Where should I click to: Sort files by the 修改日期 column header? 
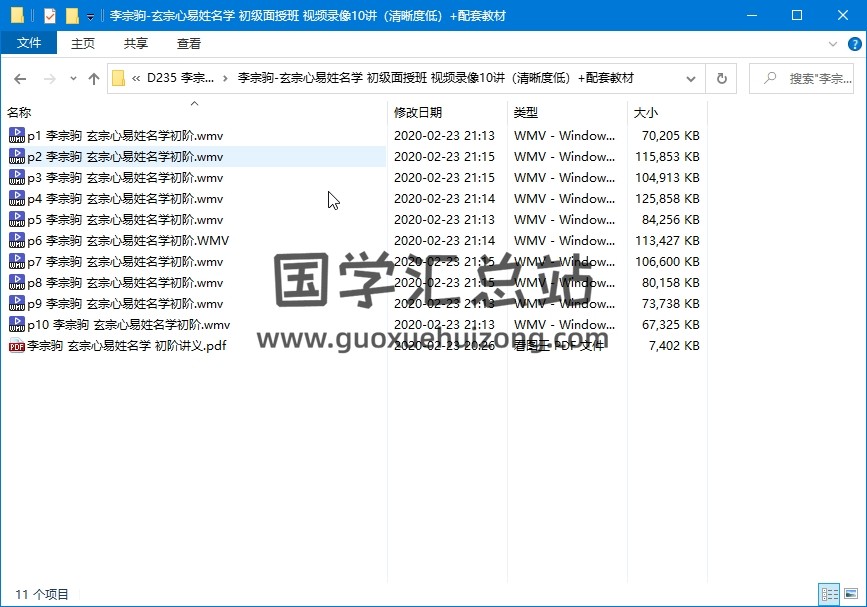click(418, 113)
